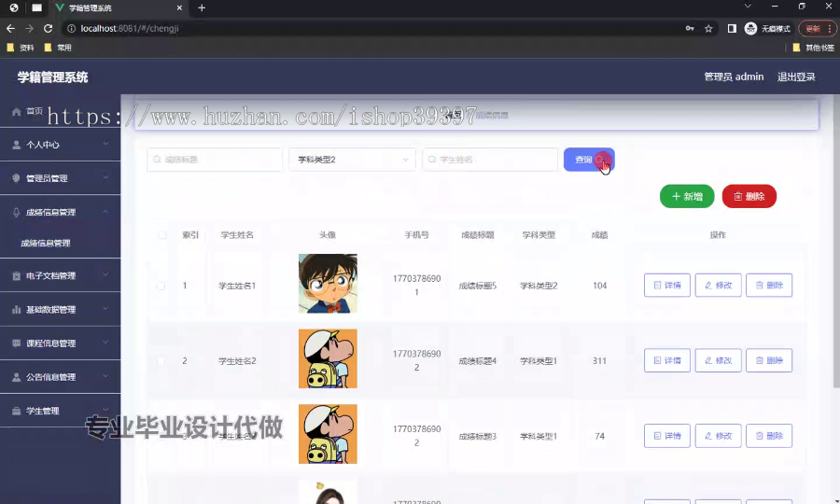Viewport: 840px width, 504px height.
Task: Click the 学生姓名 search field
Action: [490, 160]
